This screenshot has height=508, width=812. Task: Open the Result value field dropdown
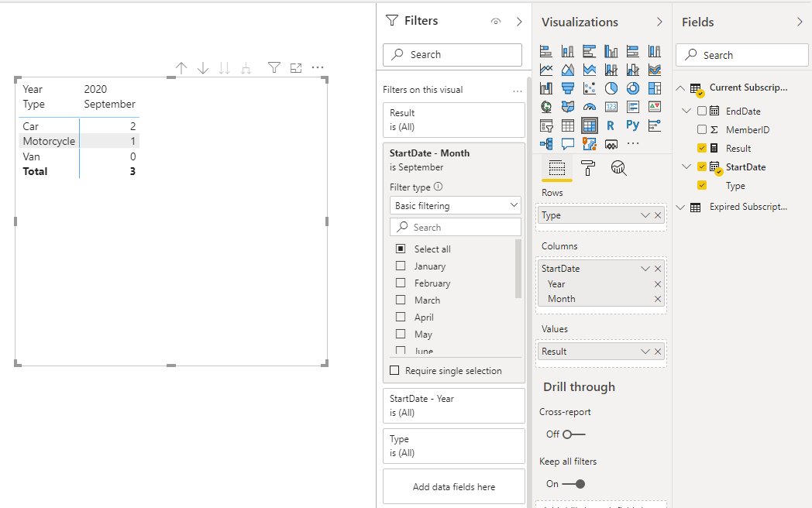(645, 351)
